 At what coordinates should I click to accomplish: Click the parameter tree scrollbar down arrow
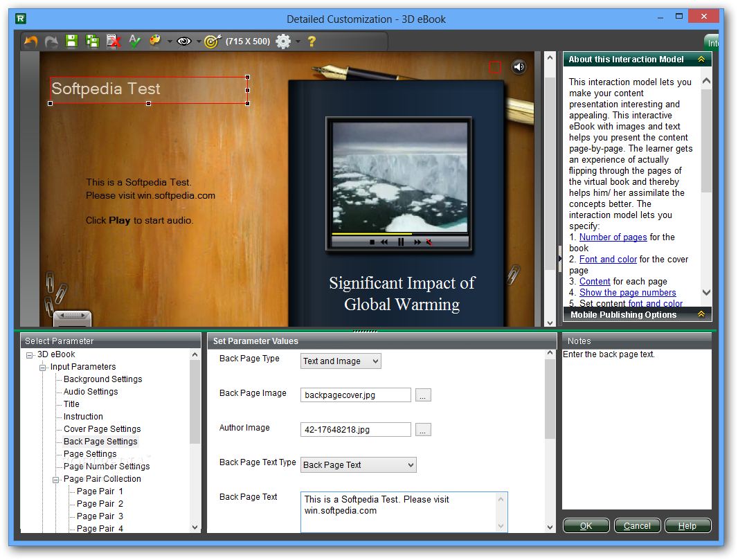tap(195, 527)
